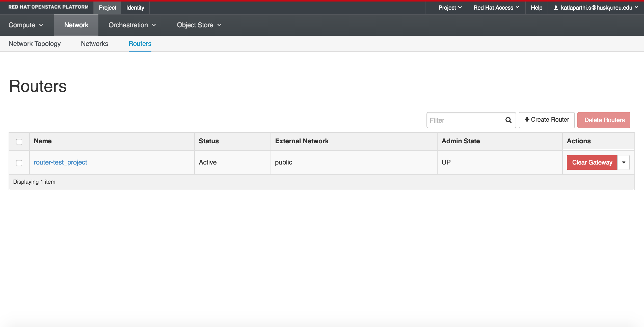Viewport: 644px width, 327px height.
Task: Open the Network Topology tab
Action: click(35, 44)
